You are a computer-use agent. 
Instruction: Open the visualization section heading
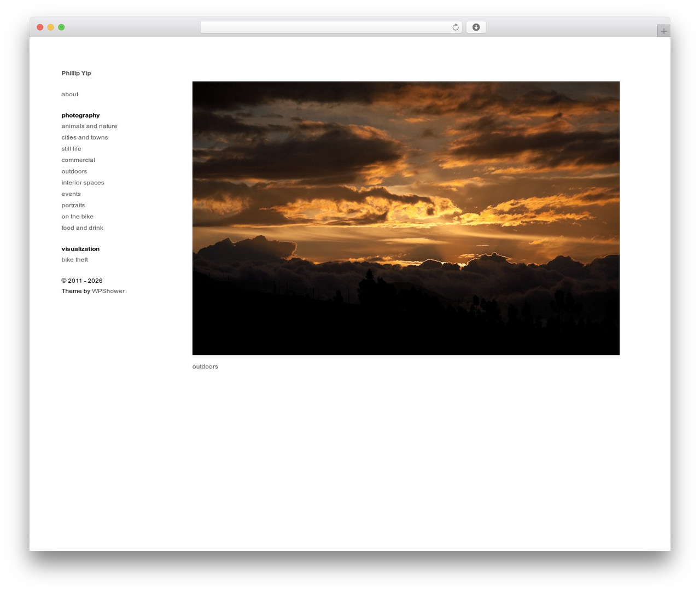click(x=80, y=249)
